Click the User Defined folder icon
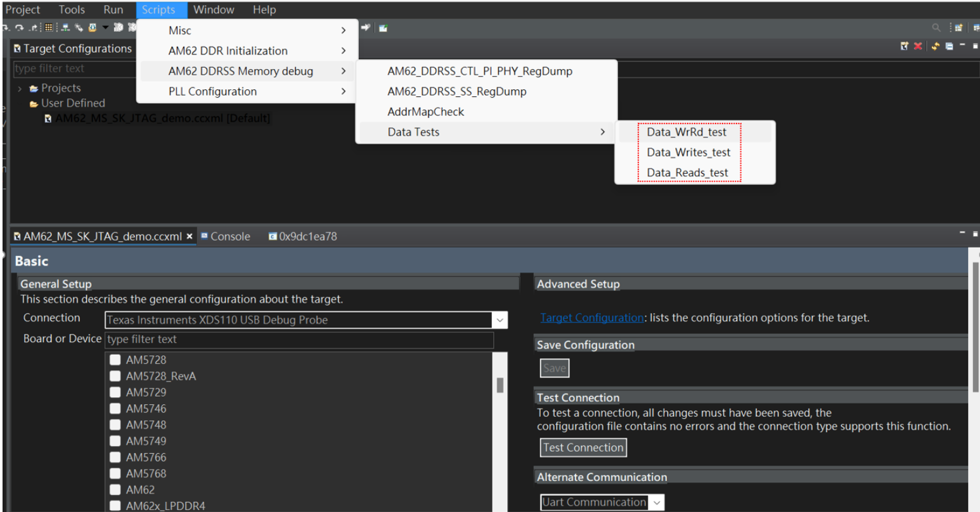The image size is (980, 512). (34, 103)
